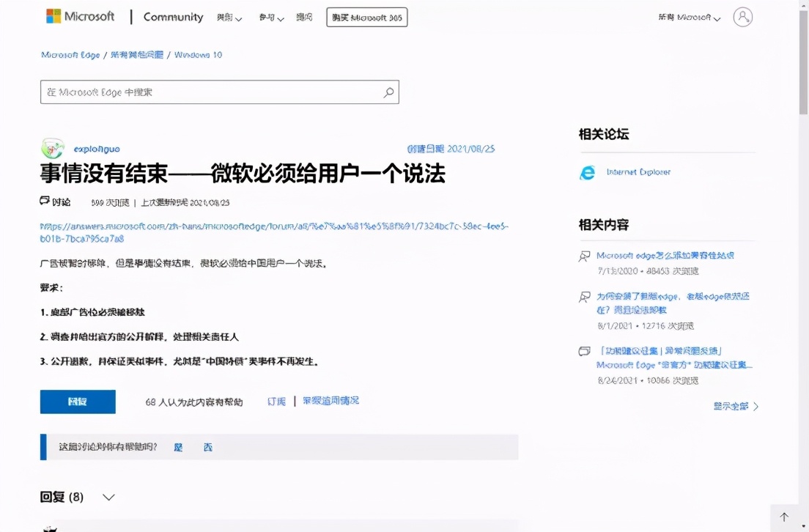Image resolution: width=809 pixels, height=532 pixels.
Task: Click the scroll-to-top arrow icon
Action: (783, 517)
